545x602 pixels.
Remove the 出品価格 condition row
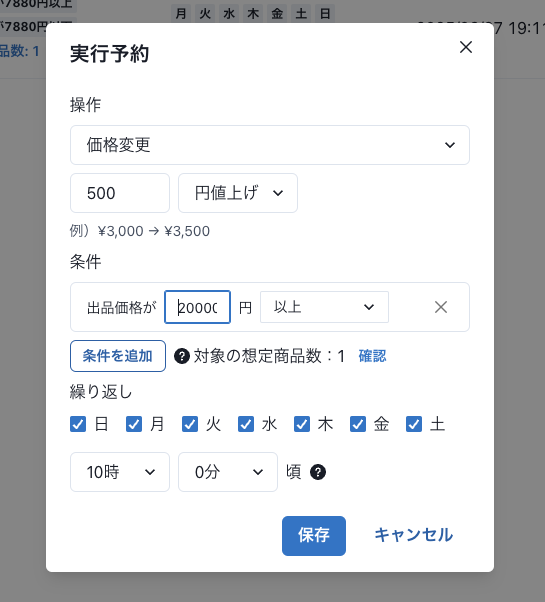pyautogui.click(x=441, y=307)
